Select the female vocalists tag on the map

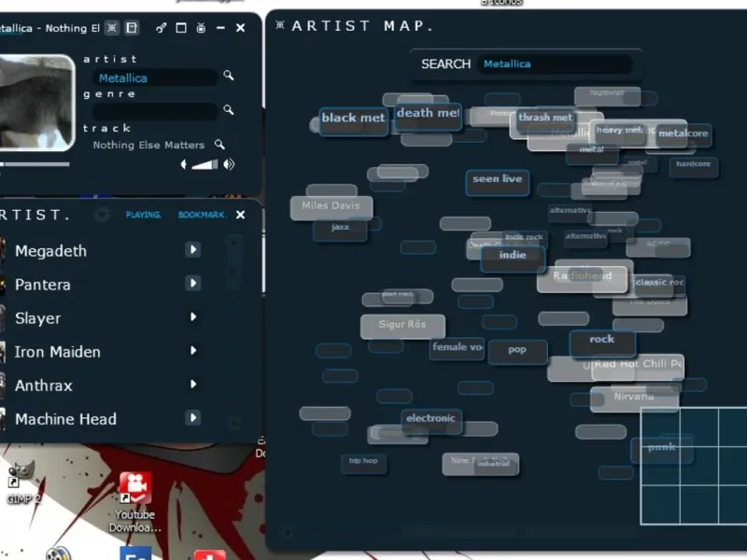click(x=458, y=349)
